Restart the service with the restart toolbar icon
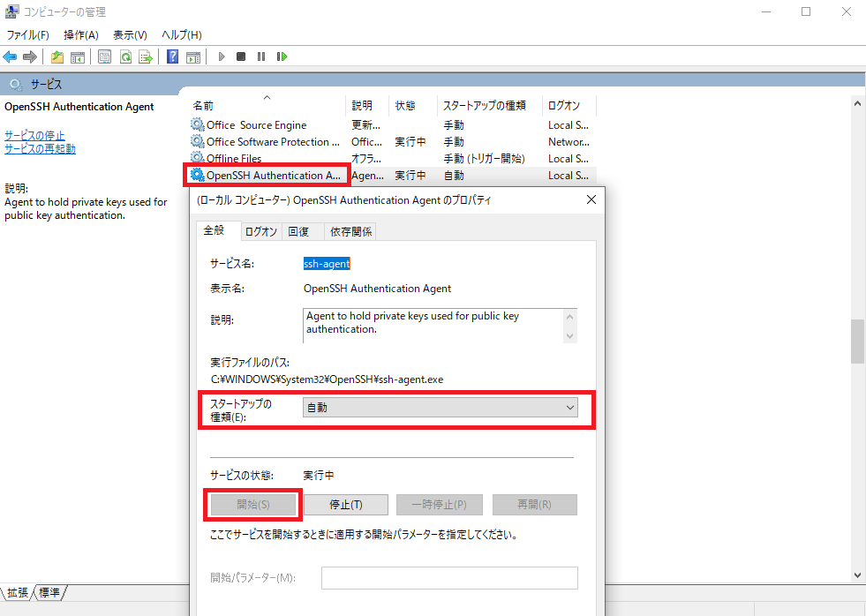The width and height of the screenshot is (866, 616). (282, 56)
